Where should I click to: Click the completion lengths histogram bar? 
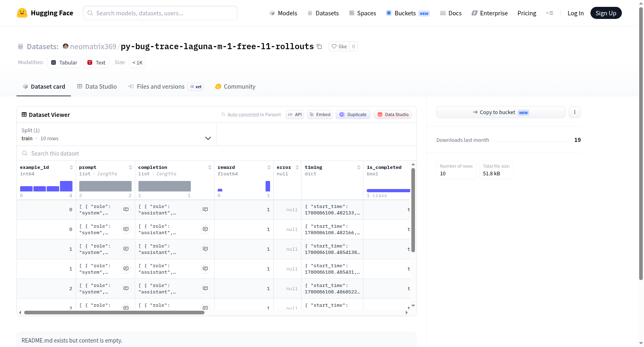pyautogui.click(x=165, y=186)
